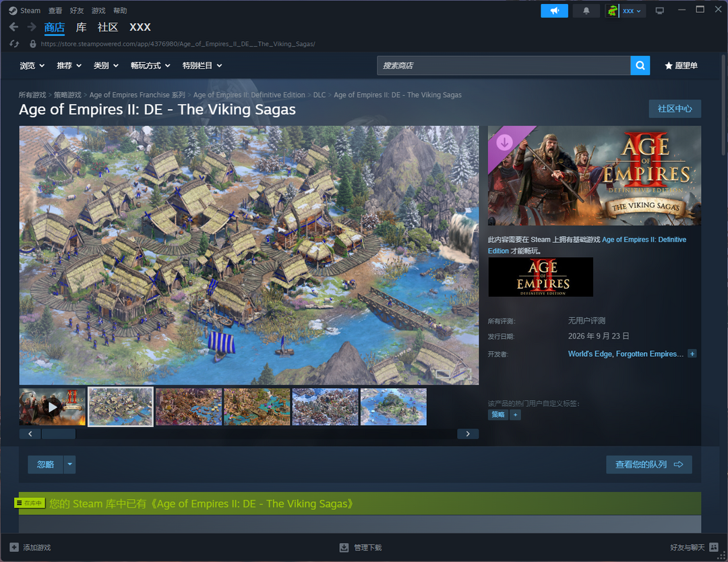Screen dimensions: 728x562
Task: Click the 在库中 badge
Action: pyautogui.click(x=30, y=503)
